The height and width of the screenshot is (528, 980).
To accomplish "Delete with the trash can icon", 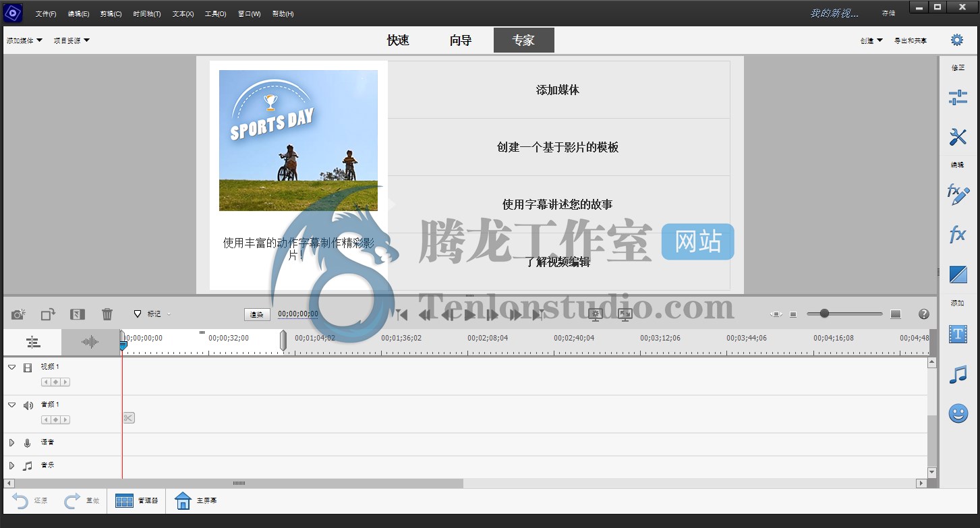I will [x=107, y=314].
